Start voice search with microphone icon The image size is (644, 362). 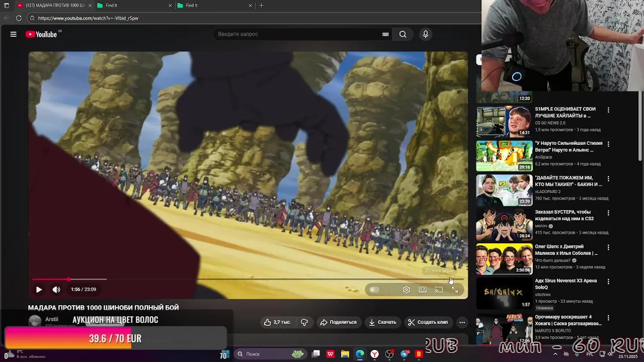pos(426,34)
